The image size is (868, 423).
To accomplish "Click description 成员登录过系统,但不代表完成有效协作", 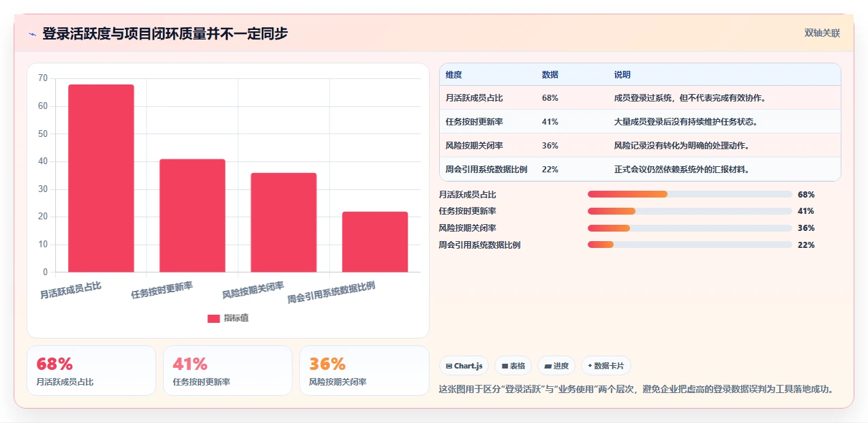I will [690, 98].
